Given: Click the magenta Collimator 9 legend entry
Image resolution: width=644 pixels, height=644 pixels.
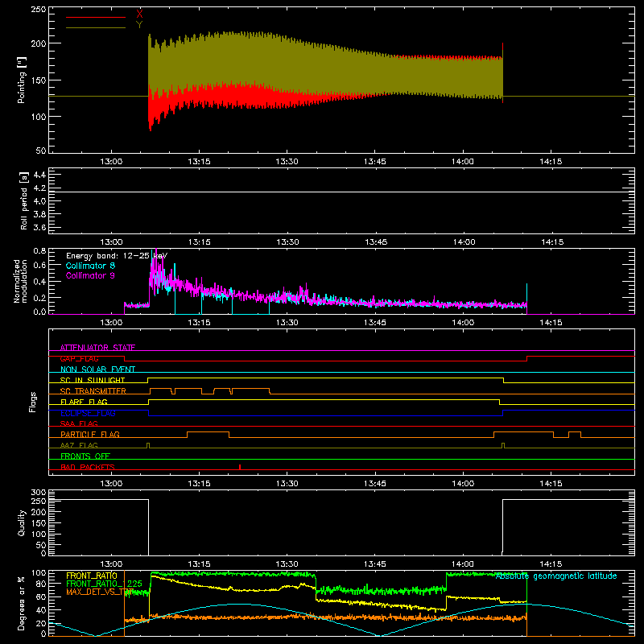Looking at the screenshot, I should [x=90, y=275].
